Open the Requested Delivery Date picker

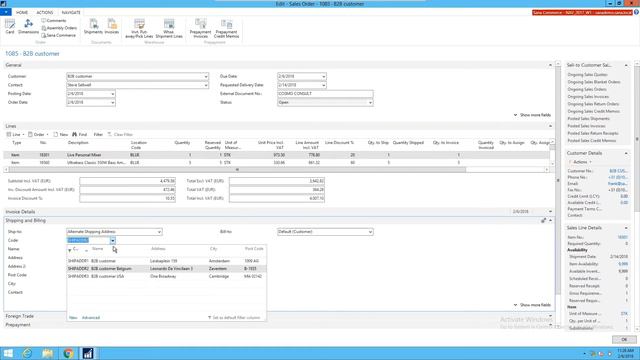tap(324, 85)
